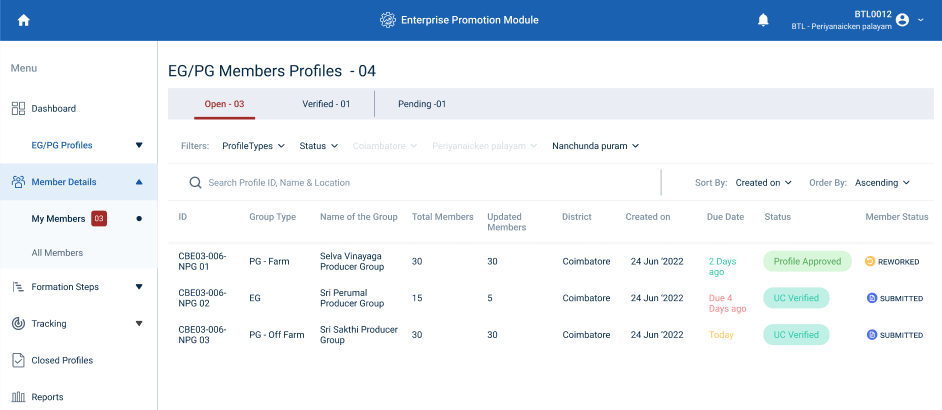Click the Tracking sidebar icon
The width and height of the screenshot is (942, 410).
pyautogui.click(x=18, y=324)
